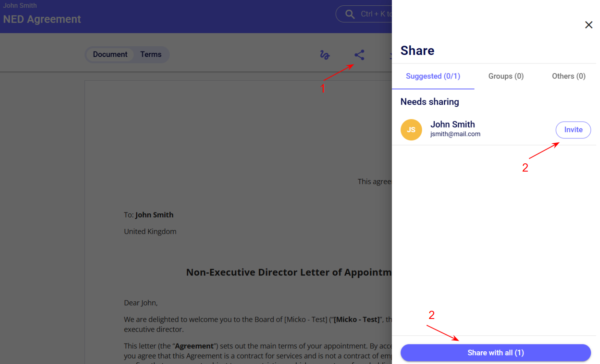600x364 pixels.
Task: Click the yellow JS avatar circle
Action: (x=411, y=130)
